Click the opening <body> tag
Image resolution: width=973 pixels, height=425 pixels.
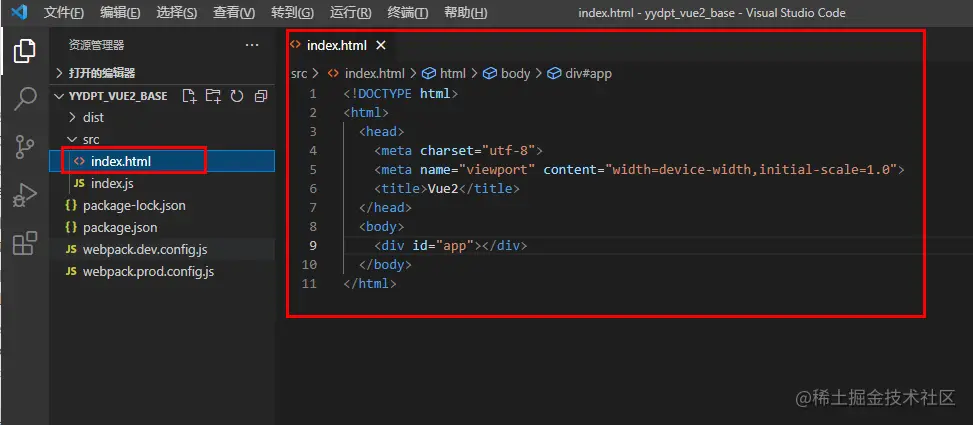coord(382,226)
